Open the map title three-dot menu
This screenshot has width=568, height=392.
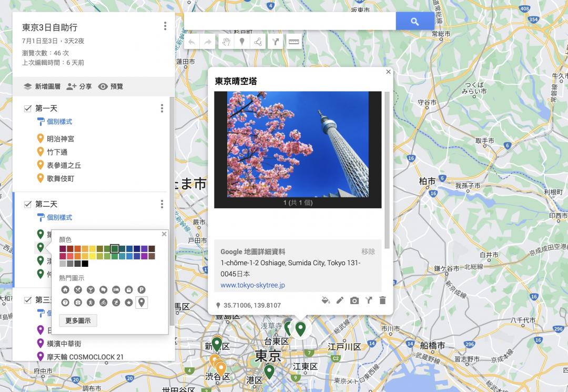coord(165,26)
